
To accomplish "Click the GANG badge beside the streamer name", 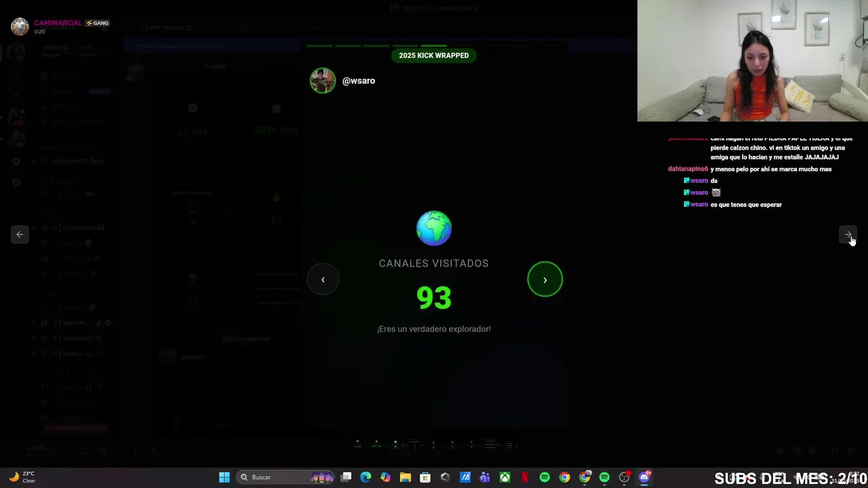I will pyautogui.click(x=98, y=23).
